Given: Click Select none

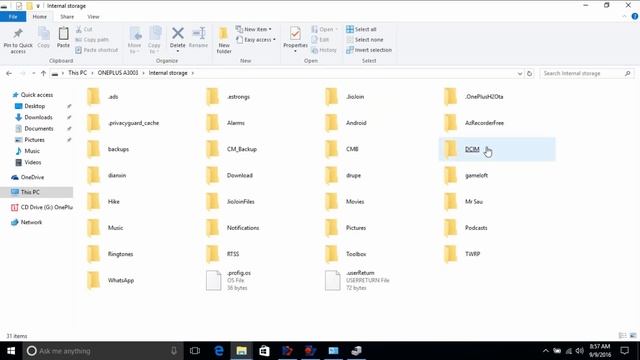Looking at the screenshot, I should (364, 40).
